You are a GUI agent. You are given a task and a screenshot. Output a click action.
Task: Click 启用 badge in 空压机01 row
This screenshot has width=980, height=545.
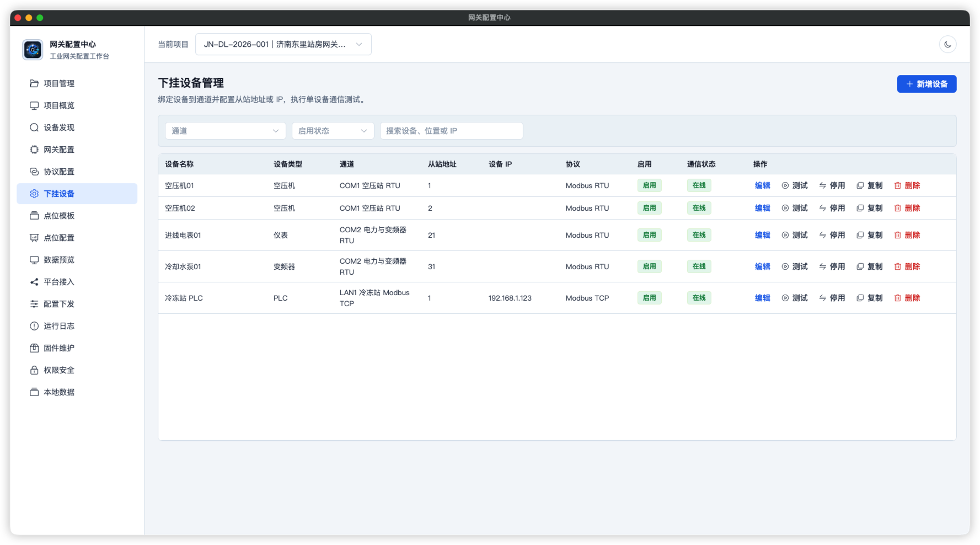tap(649, 185)
